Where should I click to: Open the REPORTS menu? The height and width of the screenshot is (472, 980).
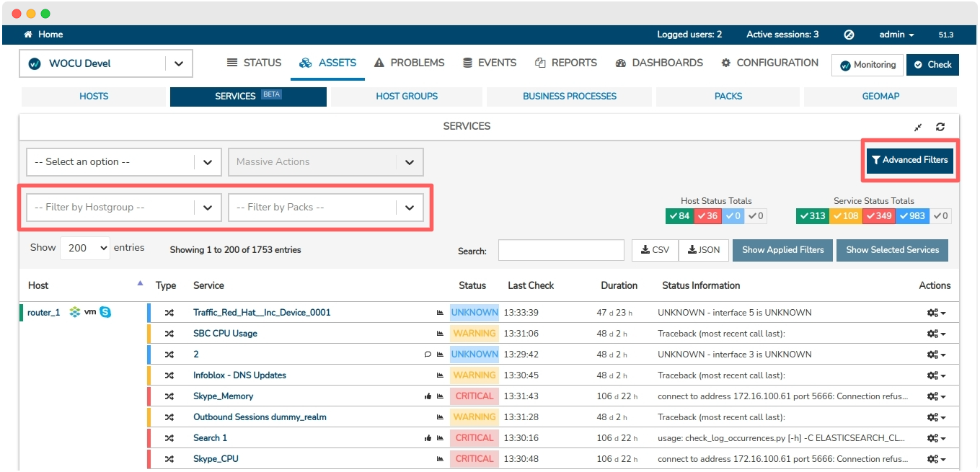(566, 63)
